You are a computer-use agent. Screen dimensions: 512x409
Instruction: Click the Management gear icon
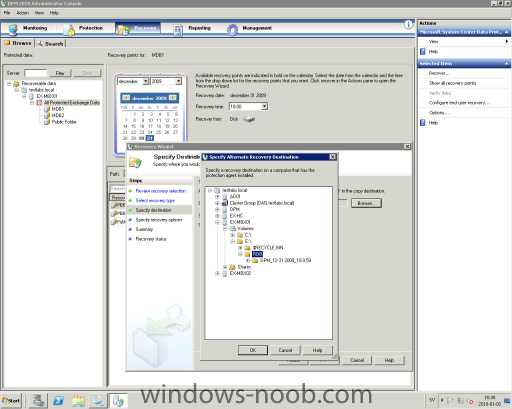pos(232,30)
